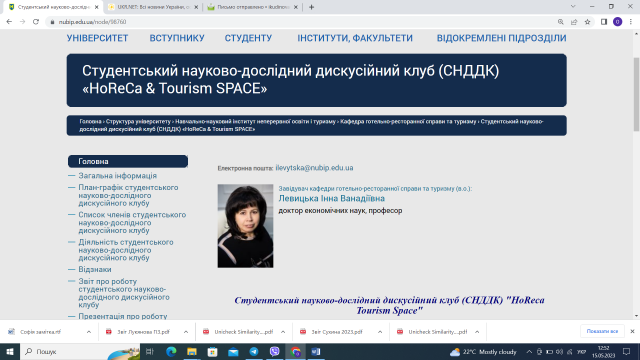The width and height of the screenshot is (640, 360).
Task: Expand options for 'Звіт Сухина 2023.pdf' download
Action: tap(380, 332)
